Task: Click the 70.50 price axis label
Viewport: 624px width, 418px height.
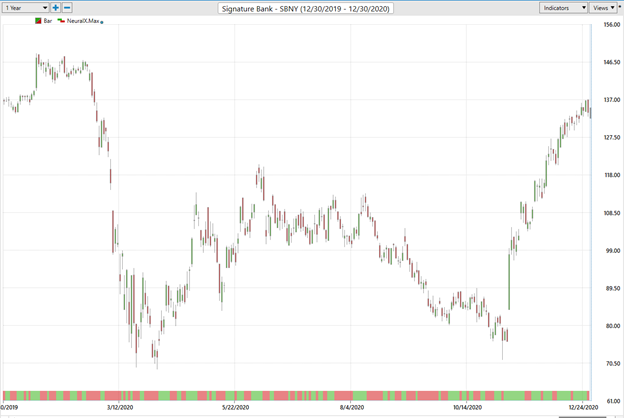Action: point(612,363)
